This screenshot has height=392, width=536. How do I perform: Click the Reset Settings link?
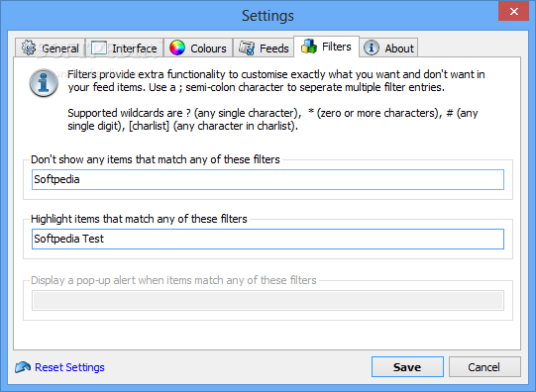(x=69, y=367)
